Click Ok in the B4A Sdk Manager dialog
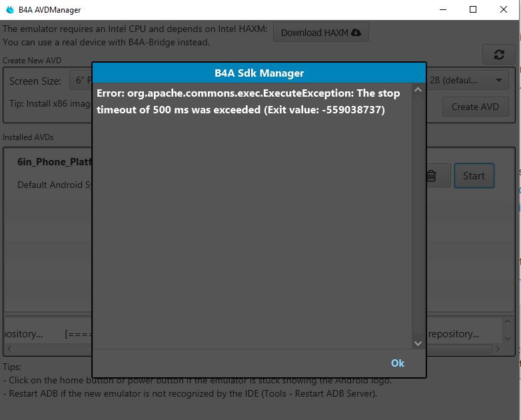Image resolution: width=521 pixels, height=420 pixels. pos(397,363)
